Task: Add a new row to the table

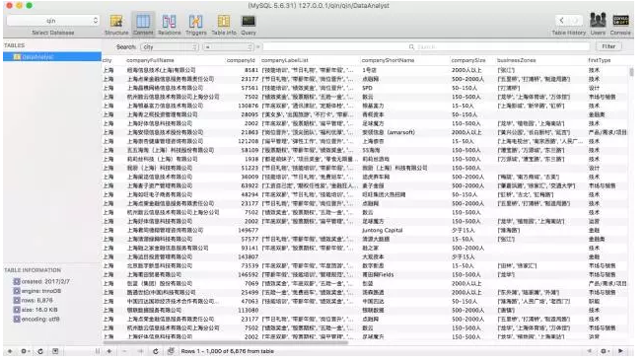Action: (109, 351)
